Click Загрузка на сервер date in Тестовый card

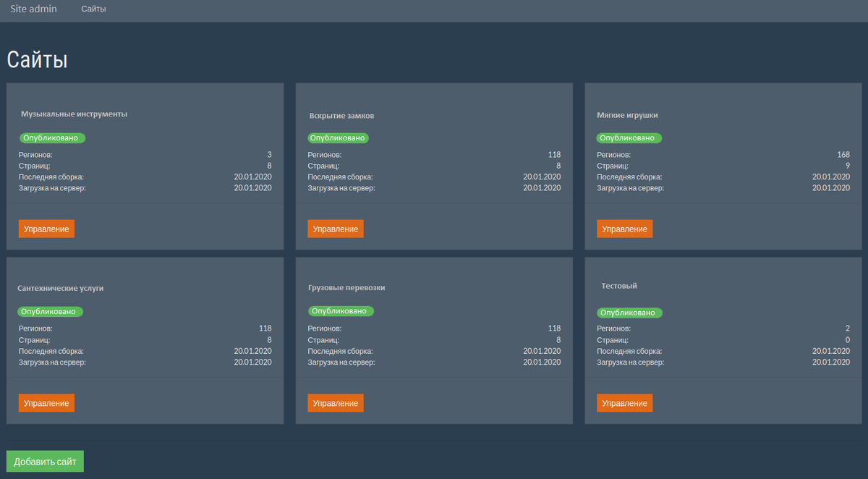coord(831,362)
